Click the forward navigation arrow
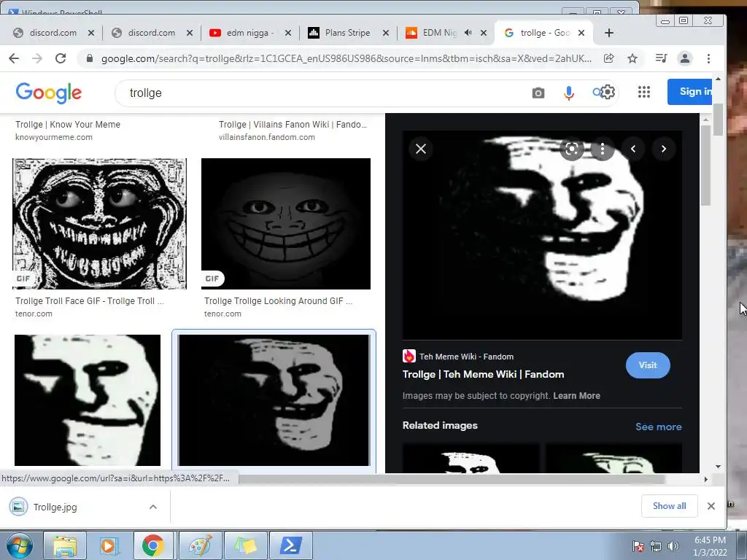This screenshot has height=560, width=747. click(36, 58)
